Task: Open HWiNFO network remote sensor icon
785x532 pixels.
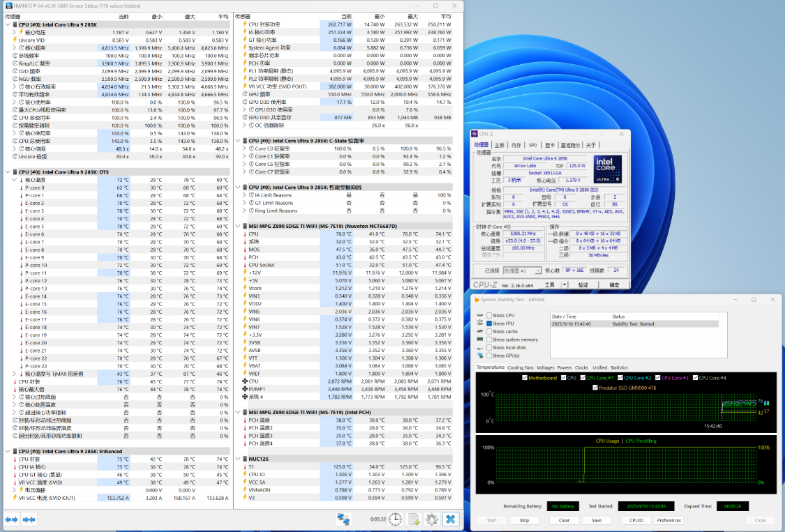Action: point(343,519)
